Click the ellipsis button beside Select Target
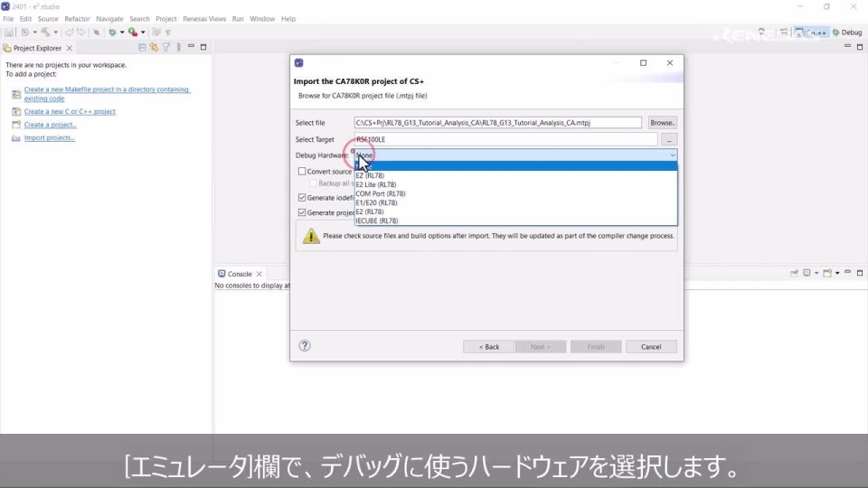Viewport: 868px width, 488px height. (669, 139)
